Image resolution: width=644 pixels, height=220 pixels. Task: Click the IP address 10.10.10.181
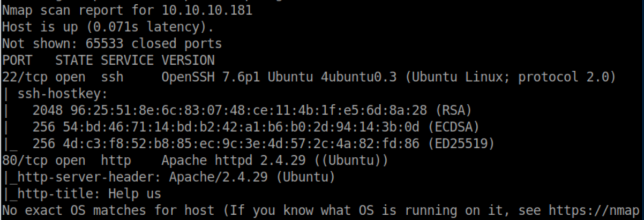[206, 10]
